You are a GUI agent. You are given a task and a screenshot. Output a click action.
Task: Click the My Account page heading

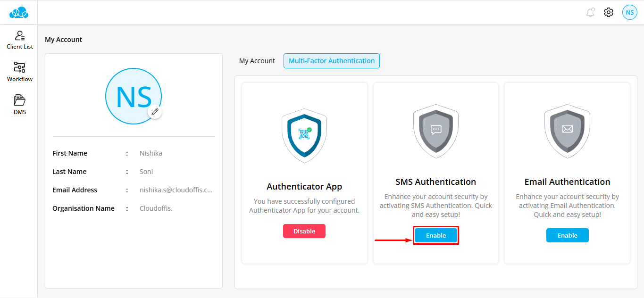coord(64,40)
